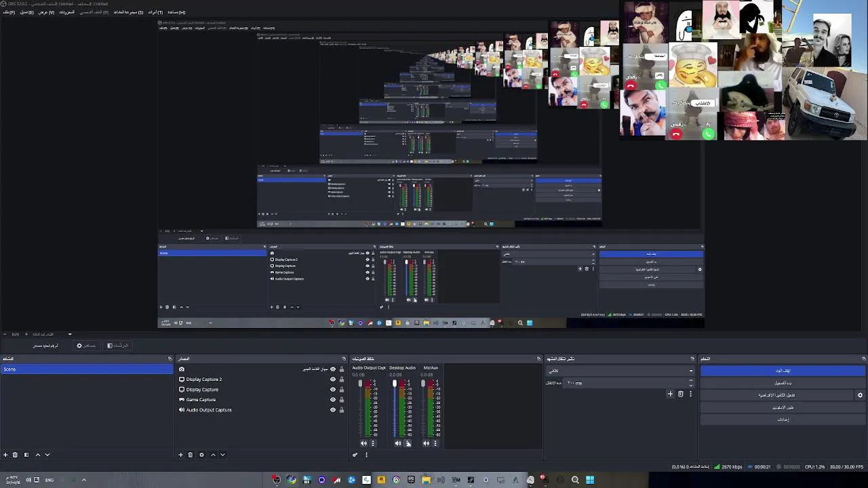The image size is (868, 488).
Task: Open preview scaling dropdown below preview
Action: (69, 334)
